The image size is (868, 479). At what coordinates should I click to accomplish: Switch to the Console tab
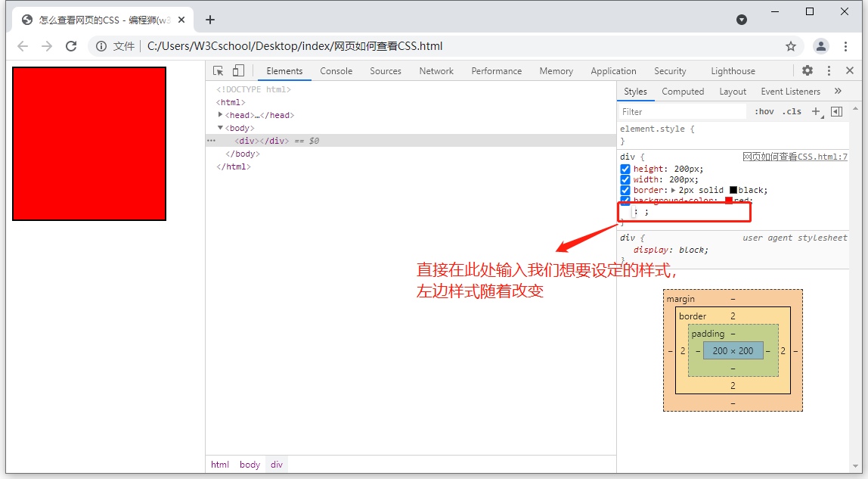pos(336,71)
